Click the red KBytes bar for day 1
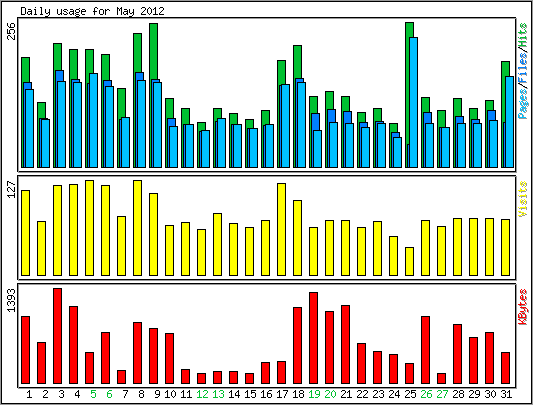This screenshot has width=533, height=405. [25, 350]
